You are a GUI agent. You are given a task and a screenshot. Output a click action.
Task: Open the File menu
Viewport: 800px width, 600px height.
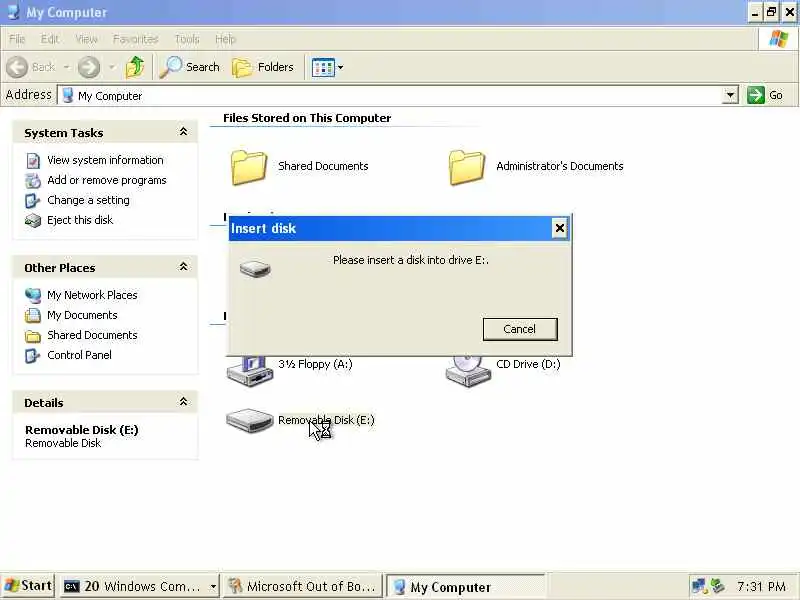point(17,39)
